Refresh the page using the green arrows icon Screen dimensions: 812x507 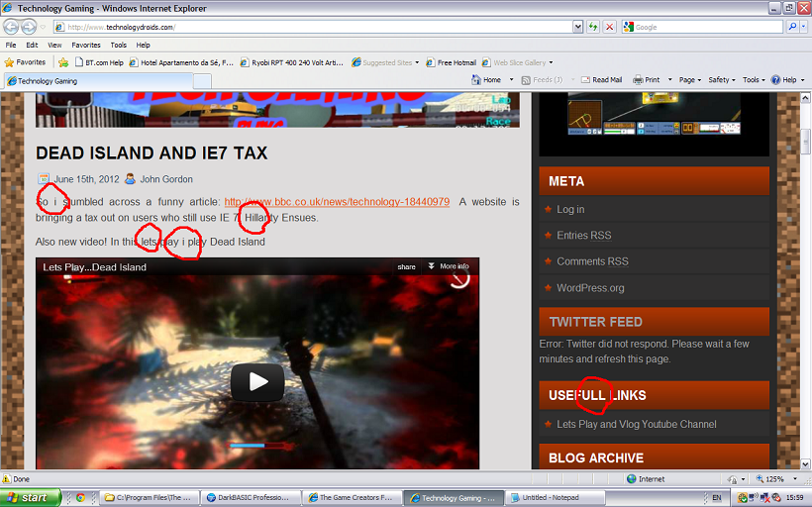[x=593, y=27]
